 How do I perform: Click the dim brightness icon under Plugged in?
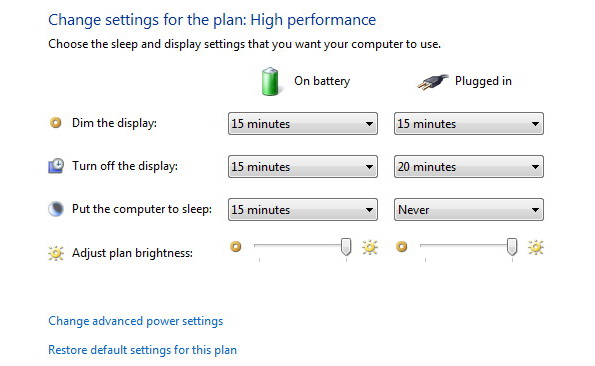click(401, 247)
